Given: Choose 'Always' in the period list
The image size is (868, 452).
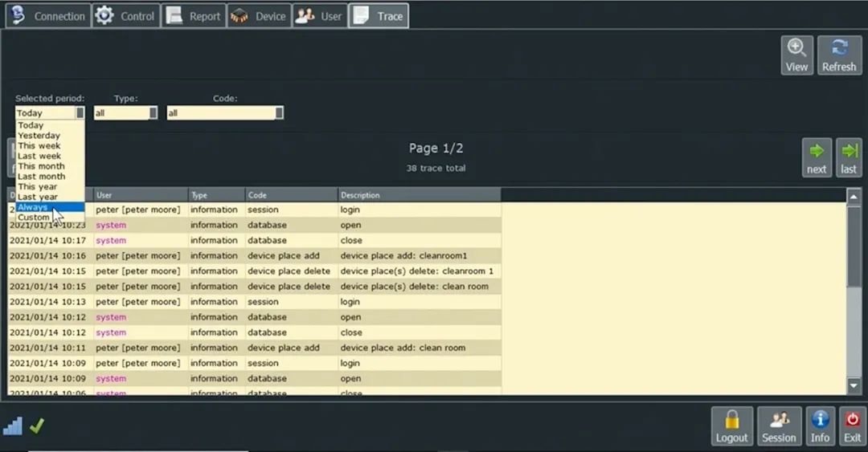Looking at the screenshot, I should pos(33,207).
